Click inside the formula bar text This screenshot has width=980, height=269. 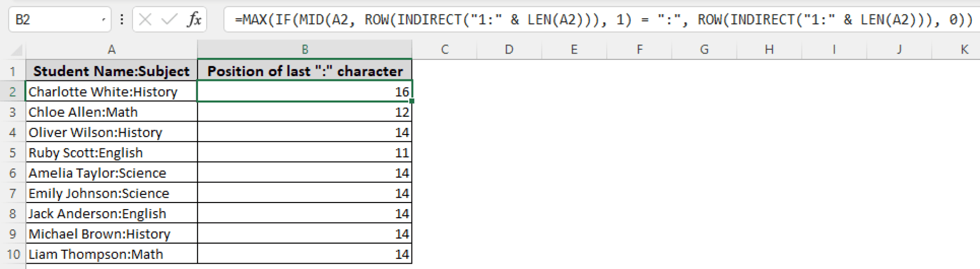(574, 20)
